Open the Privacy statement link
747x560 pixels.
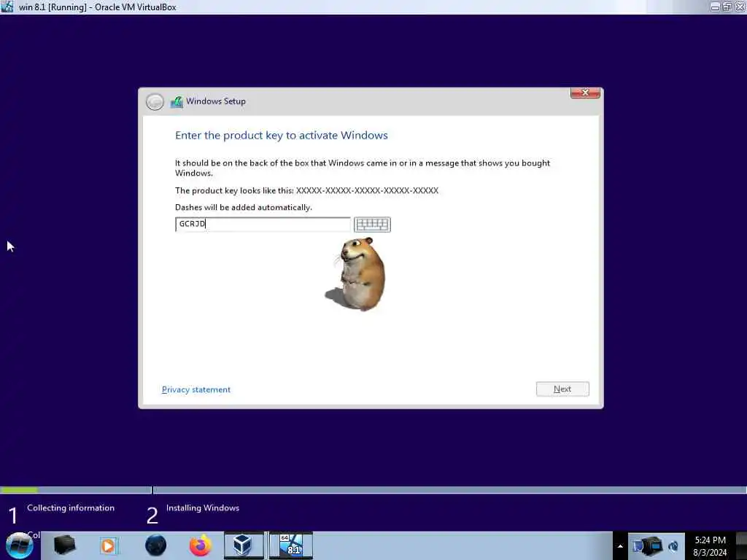pyautogui.click(x=196, y=389)
